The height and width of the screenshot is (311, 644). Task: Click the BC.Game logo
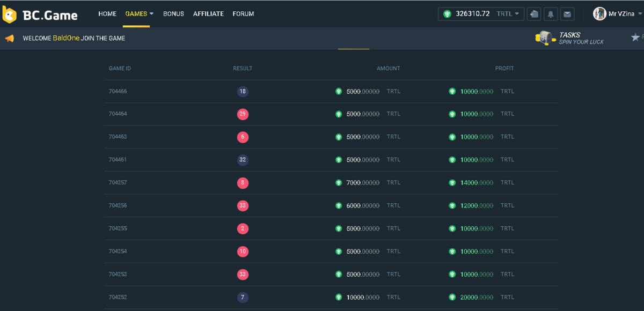click(x=40, y=14)
